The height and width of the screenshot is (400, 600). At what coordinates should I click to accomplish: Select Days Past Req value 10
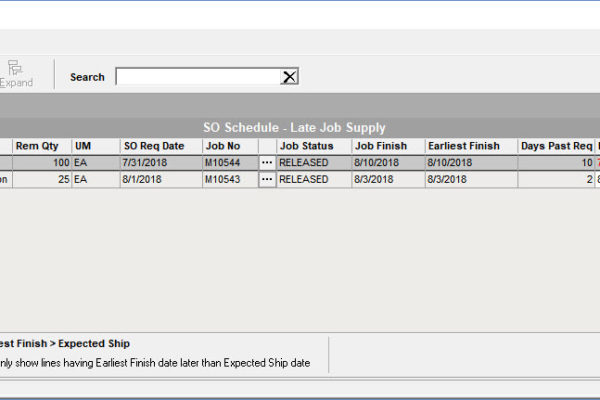coord(556,163)
